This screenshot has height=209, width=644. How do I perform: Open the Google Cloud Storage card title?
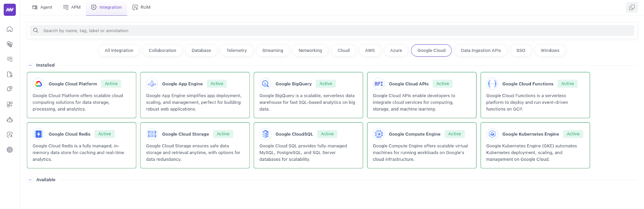(x=186, y=134)
